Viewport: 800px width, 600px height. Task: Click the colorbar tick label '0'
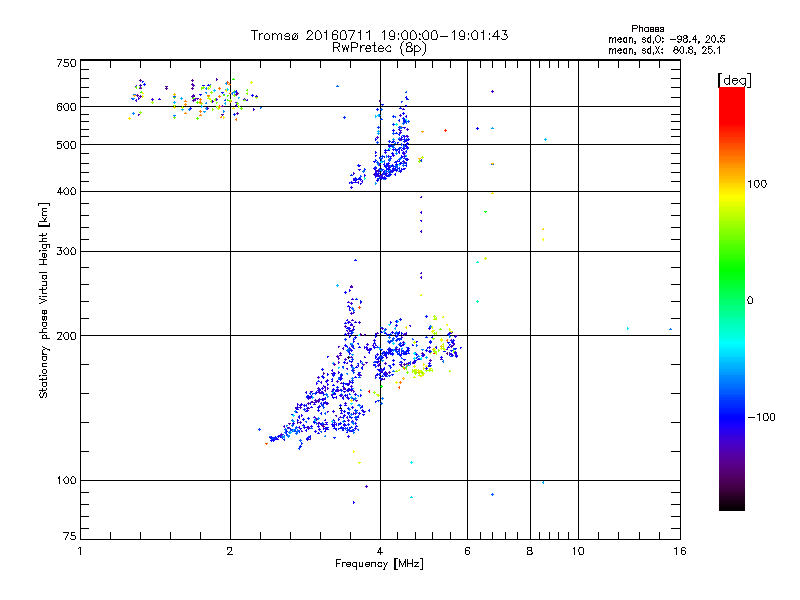[750, 301]
